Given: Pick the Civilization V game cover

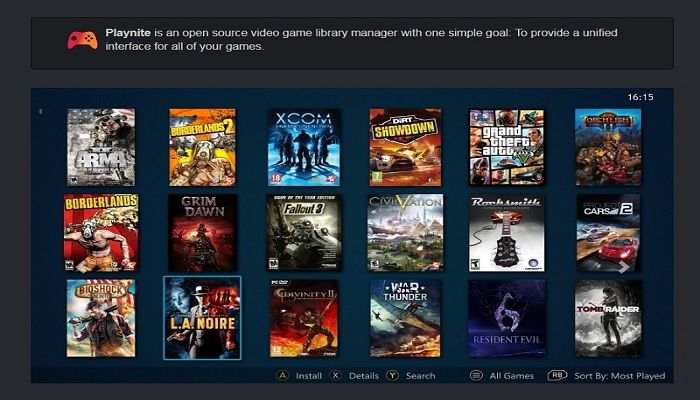Looking at the screenshot, I should coord(405,233).
